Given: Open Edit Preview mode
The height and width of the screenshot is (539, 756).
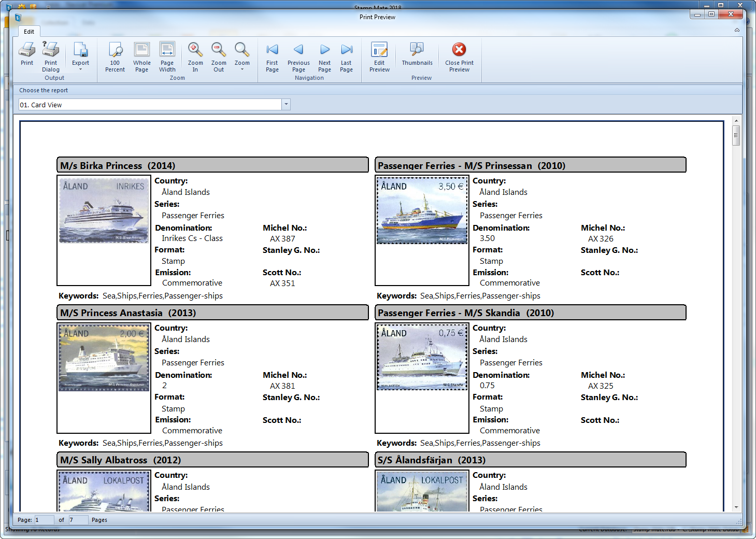Looking at the screenshot, I should click(379, 56).
